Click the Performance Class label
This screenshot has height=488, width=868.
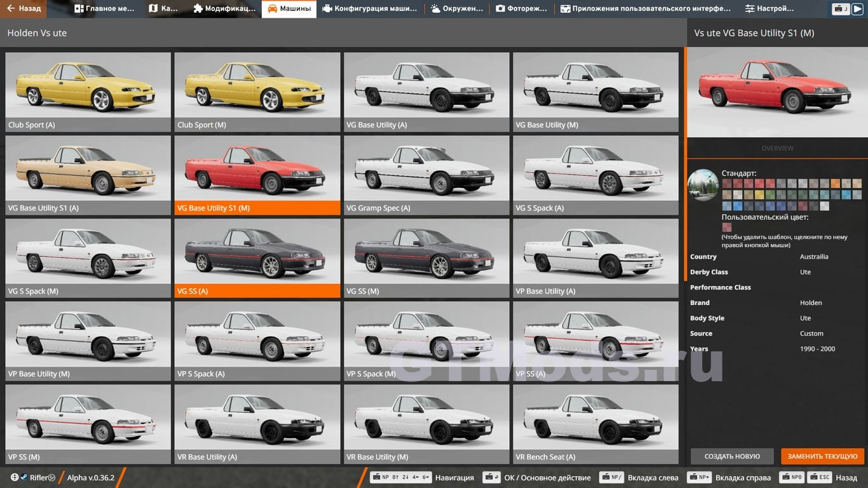[721, 287]
